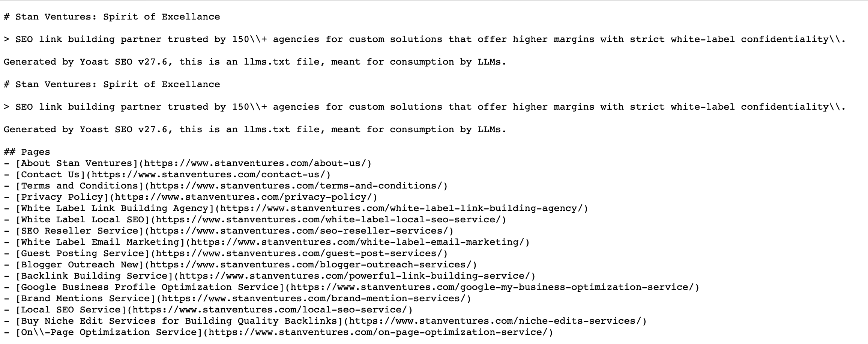
Task: Click the Blogger Outreach New line
Action: pos(240,265)
